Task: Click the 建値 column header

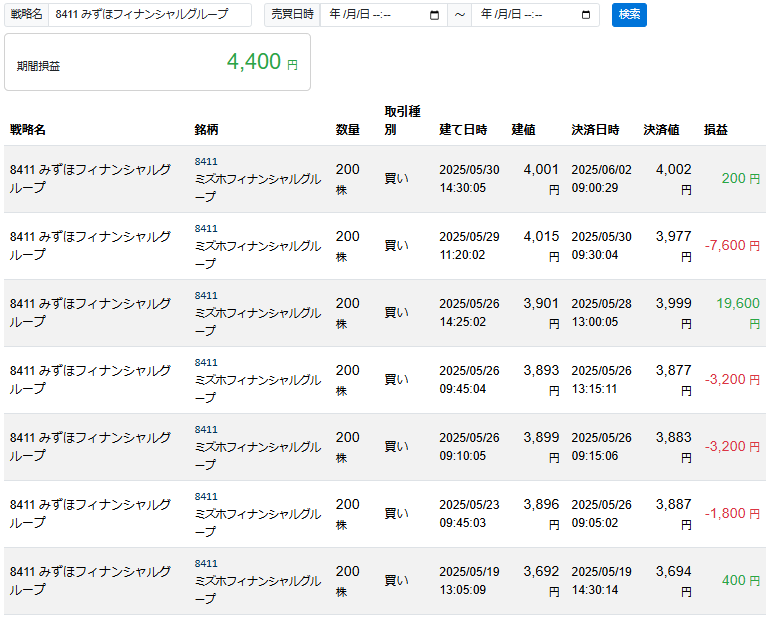Action: [x=523, y=130]
